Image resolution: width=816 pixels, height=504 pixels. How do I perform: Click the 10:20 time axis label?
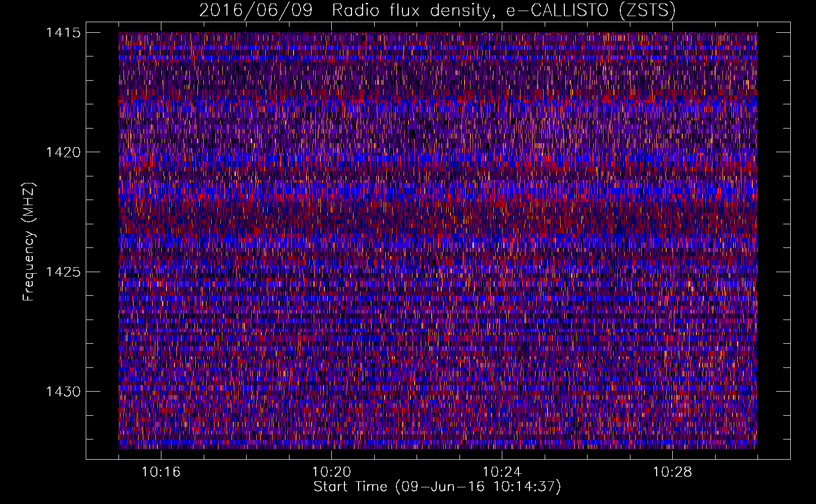tap(331, 472)
